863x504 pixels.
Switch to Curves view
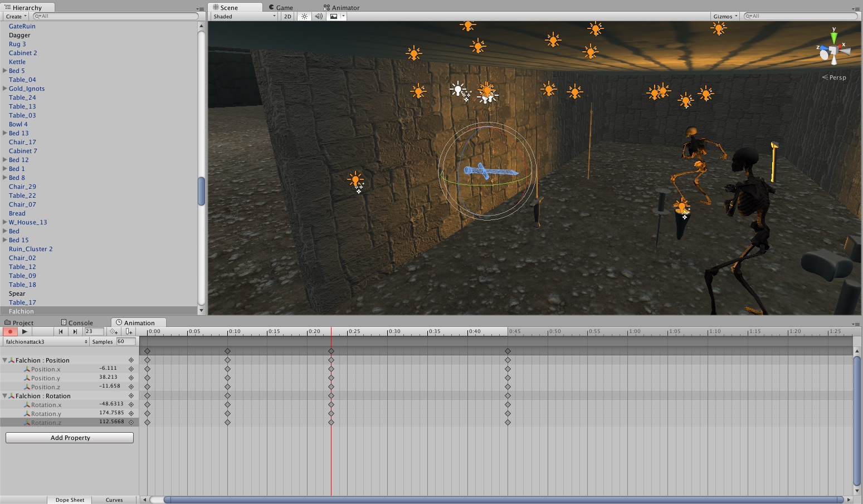(114, 500)
